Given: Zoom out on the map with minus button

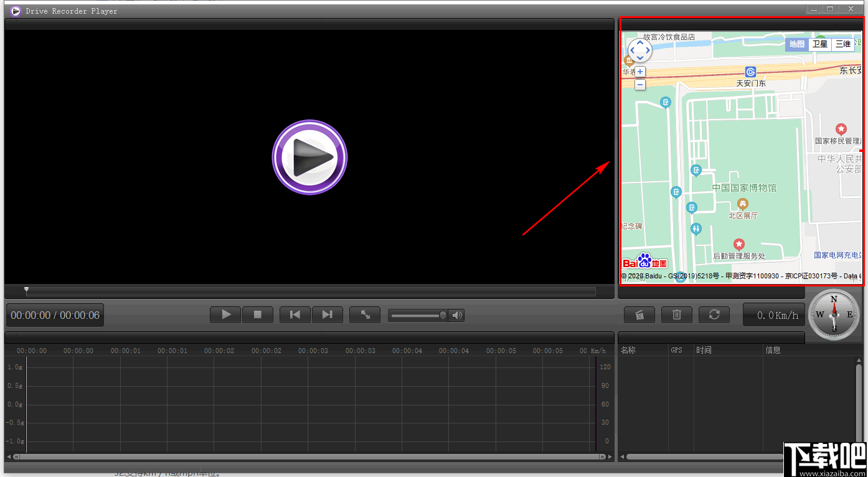Looking at the screenshot, I should pyautogui.click(x=639, y=84).
